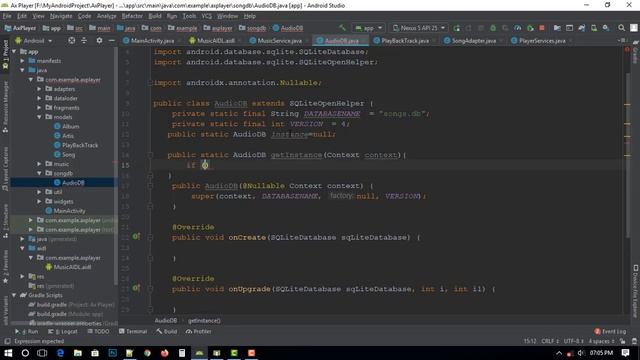The width and height of the screenshot is (640, 360).
Task: Open the Project panel settings gear
Action: pos(99,40)
